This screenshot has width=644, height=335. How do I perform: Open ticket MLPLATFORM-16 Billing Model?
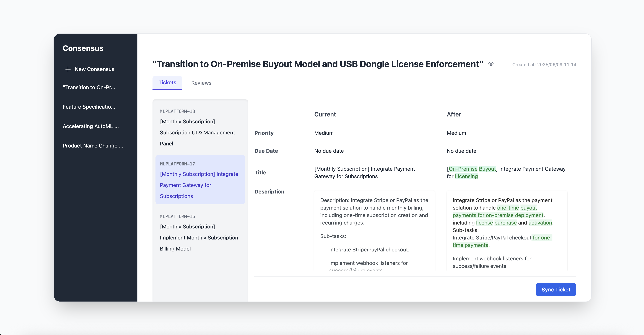pyautogui.click(x=200, y=233)
